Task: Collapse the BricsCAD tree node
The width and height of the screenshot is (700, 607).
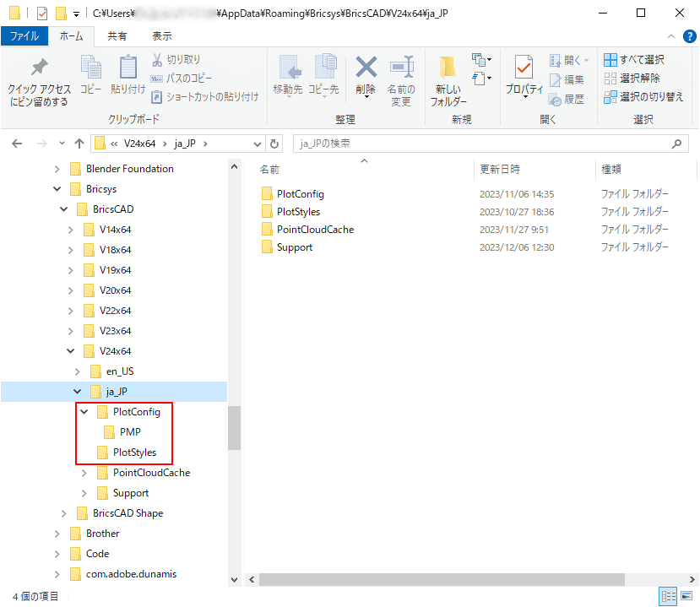Action: pyautogui.click(x=64, y=209)
